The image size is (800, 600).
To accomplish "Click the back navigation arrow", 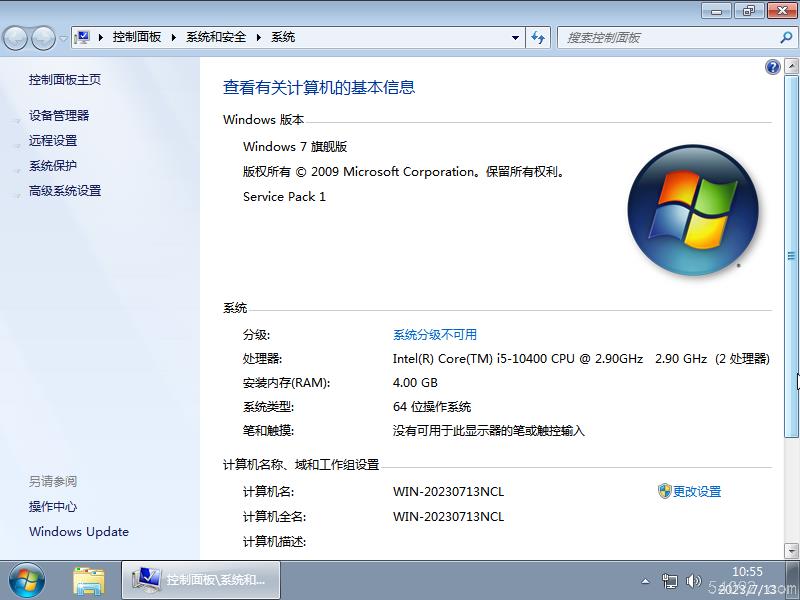I will coord(18,37).
